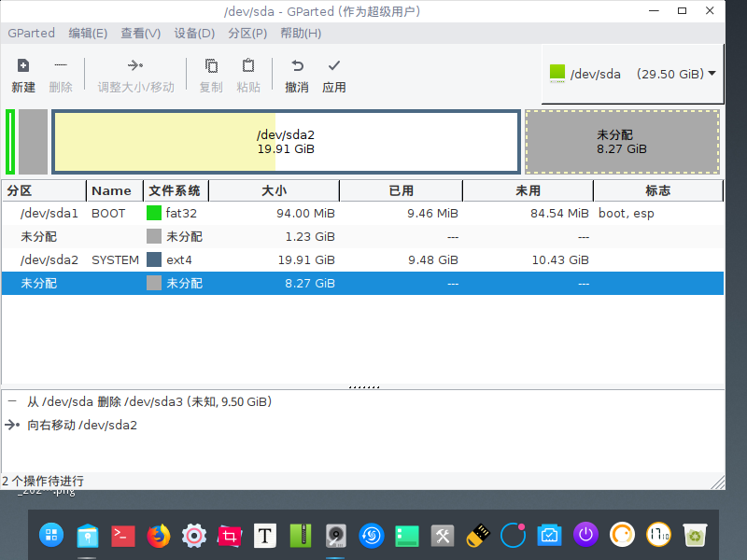
Task: Open the hammer tools dock icon
Action: (443, 536)
